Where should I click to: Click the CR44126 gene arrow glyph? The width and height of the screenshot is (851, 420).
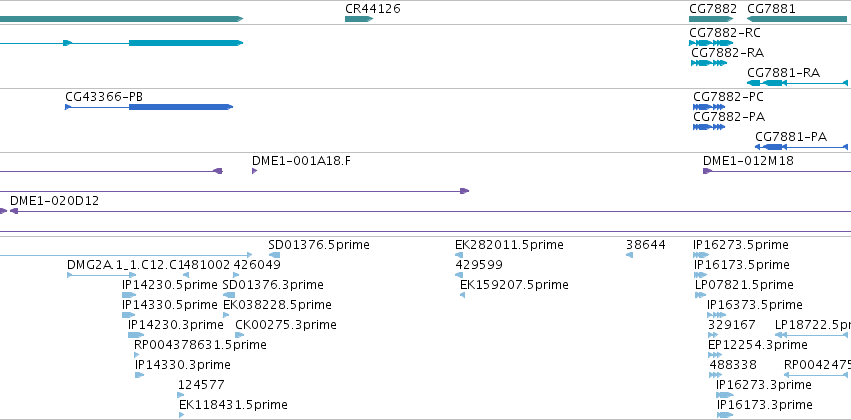359,19
